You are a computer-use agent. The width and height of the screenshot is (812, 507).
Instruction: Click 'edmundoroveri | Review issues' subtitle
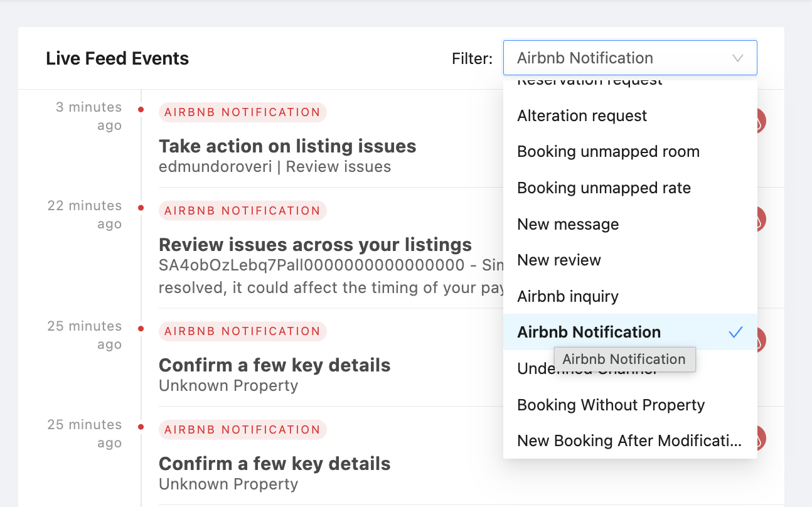pos(275,167)
